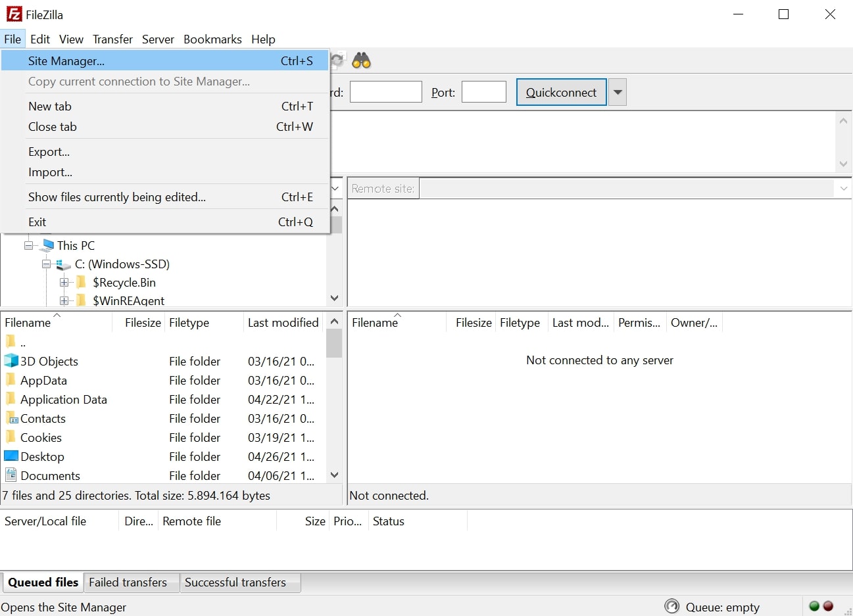The width and height of the screenshot is (853, 616).
Task: Choose Import... from the File menu
Action: pos(165,172)
